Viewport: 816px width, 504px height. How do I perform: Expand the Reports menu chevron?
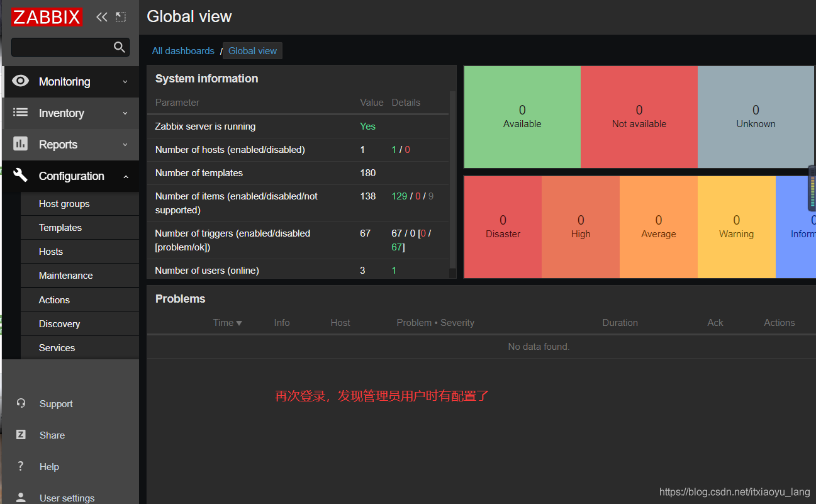(125, 145)
